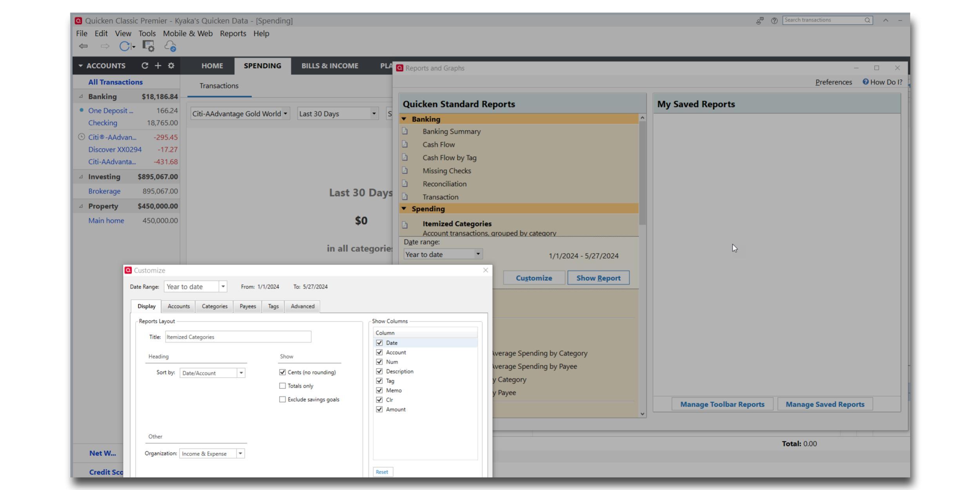
Task: Check Exclude savings goals option
Action: pos(282,399)
